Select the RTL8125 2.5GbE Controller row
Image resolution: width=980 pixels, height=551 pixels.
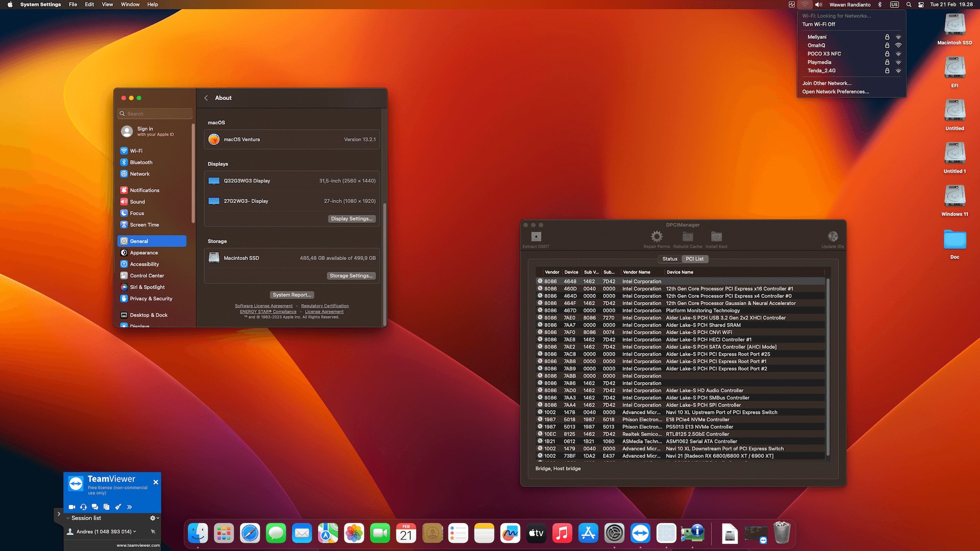(680, 434)
